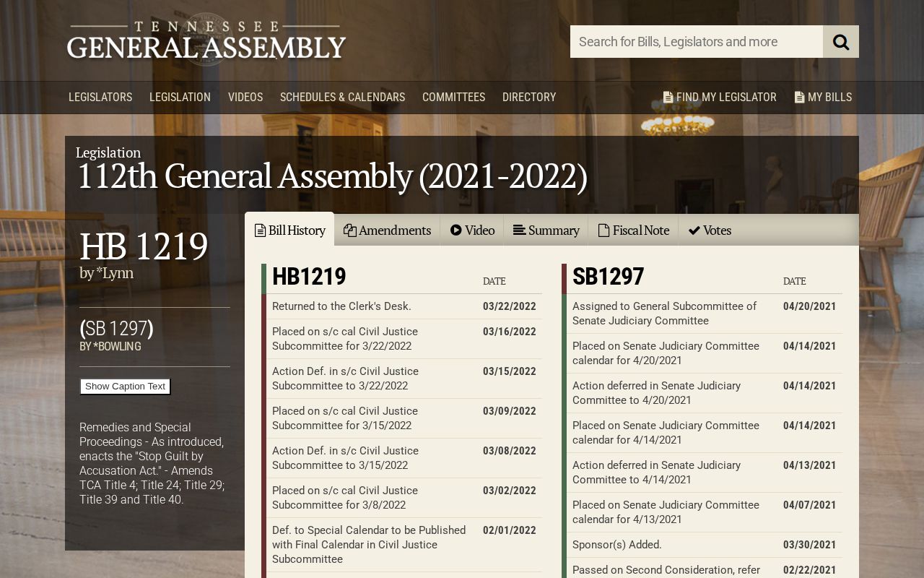Switch to the Amendments tab
The width and height of the screenshot is (924, 578).
pyautogui.click(x=387, y=230)
